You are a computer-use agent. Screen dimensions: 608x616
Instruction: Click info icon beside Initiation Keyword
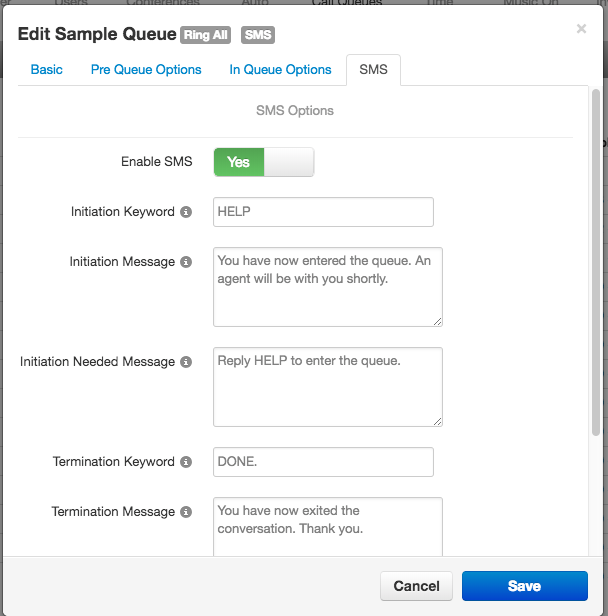click(185, 212)
